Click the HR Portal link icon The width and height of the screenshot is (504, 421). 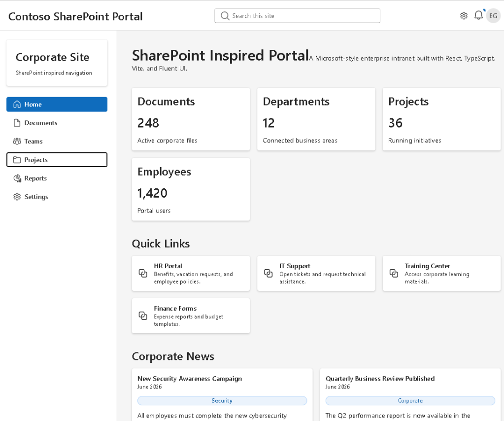(x=143, y=274)
